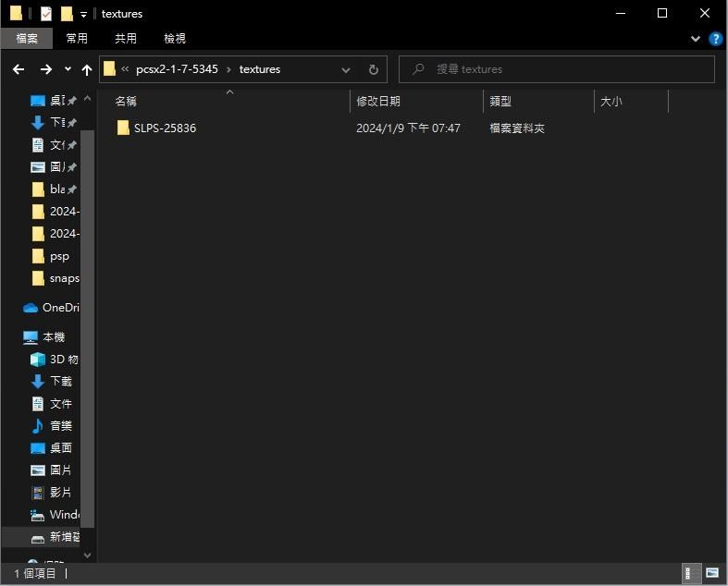
Task: Switch to large icons view layout
Action: (710, 574)
